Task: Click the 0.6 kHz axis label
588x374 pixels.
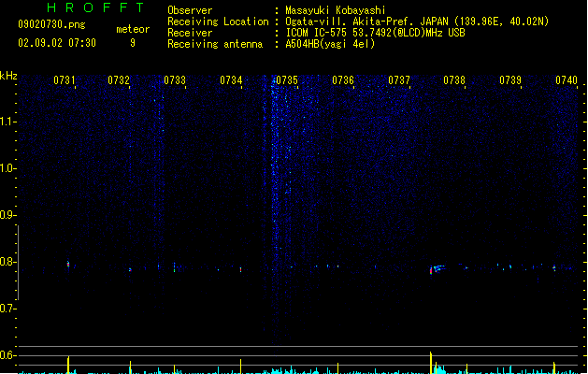Action: [x=7, y=355]
